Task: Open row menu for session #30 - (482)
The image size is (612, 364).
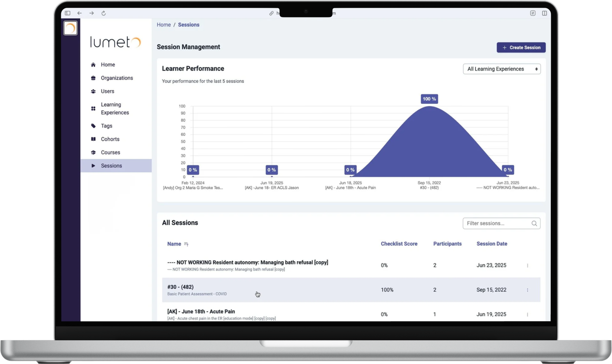Action: 527,290
